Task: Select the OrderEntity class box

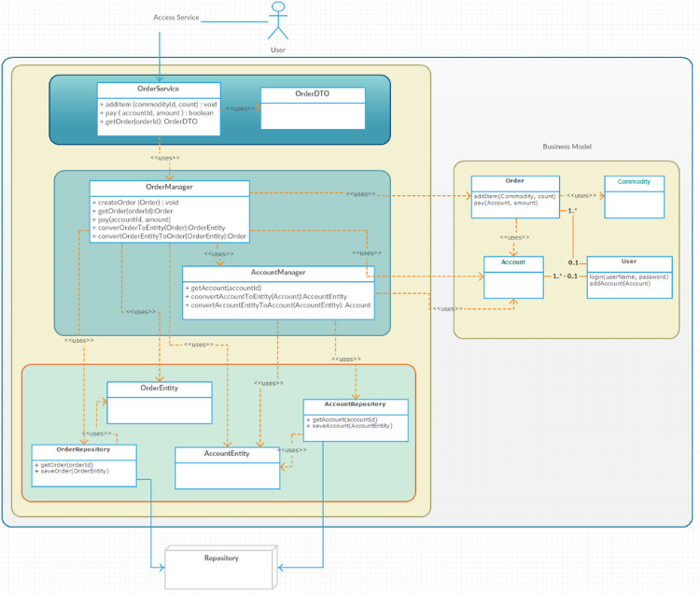Action: (159, 402)
